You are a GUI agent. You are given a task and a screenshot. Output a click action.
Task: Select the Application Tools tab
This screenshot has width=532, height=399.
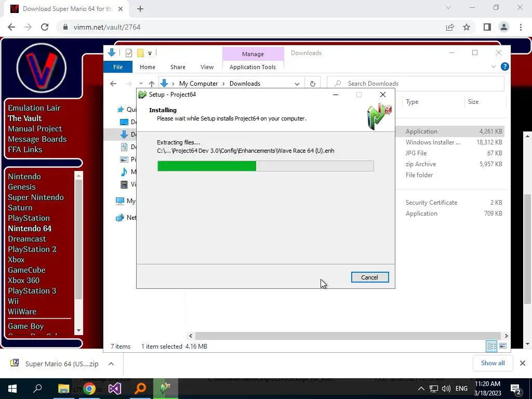(252, 67)
